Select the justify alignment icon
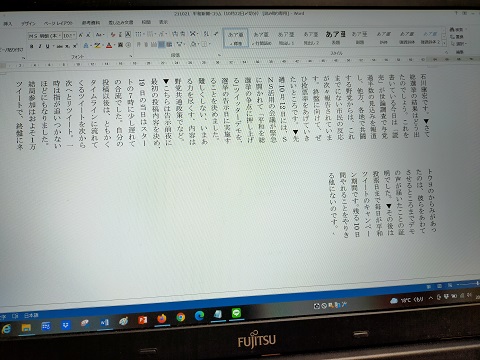Viewport: 480px width, 360px height. pos(161,44)
